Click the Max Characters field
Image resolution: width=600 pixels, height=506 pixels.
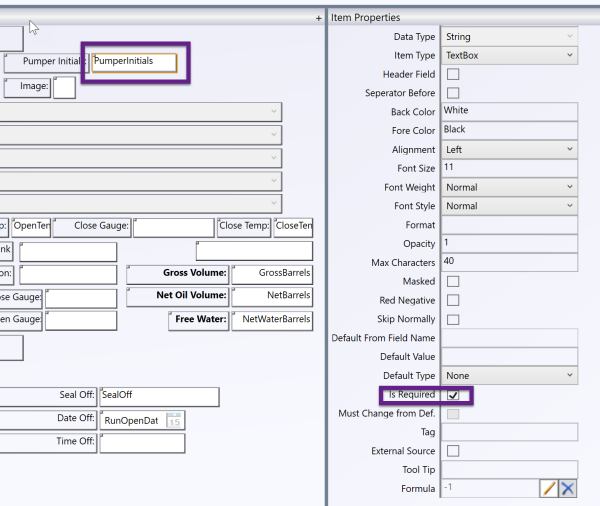(x=509, y=262)
